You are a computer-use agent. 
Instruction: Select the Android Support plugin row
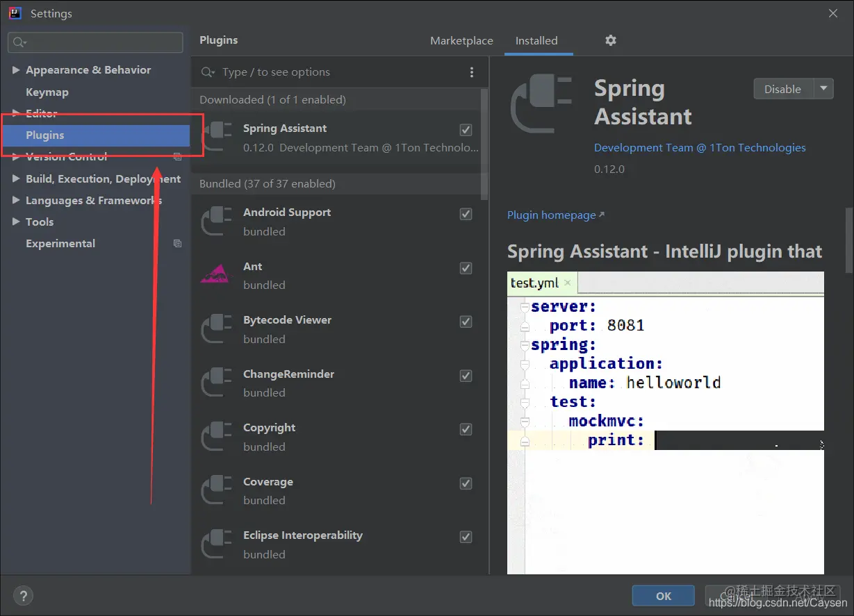(337, 222)
